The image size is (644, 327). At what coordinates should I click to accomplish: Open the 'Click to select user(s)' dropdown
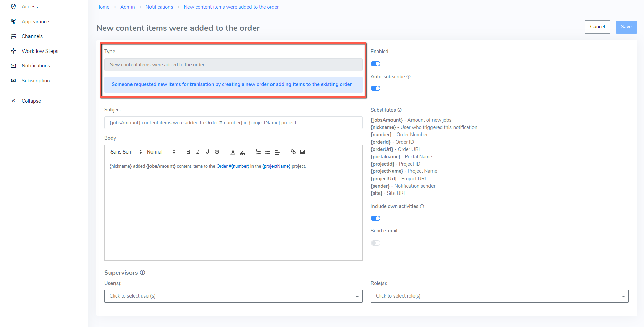(234, 296)
